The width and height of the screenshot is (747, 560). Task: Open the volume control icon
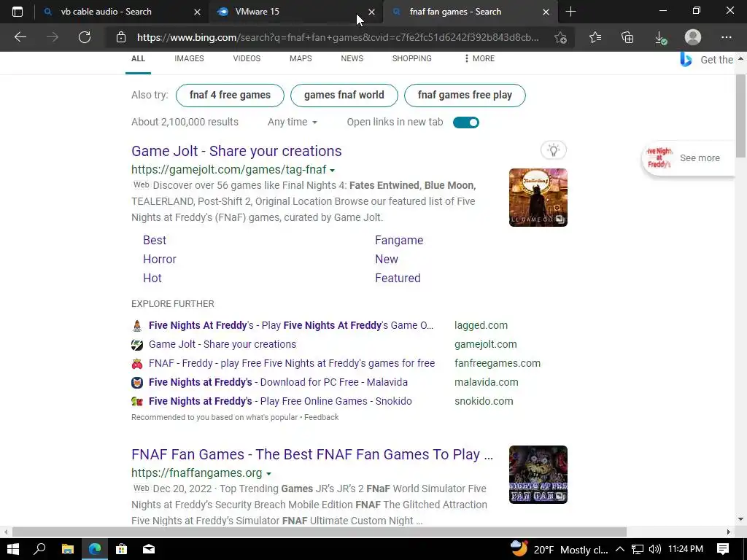click(x=655, y=549)
